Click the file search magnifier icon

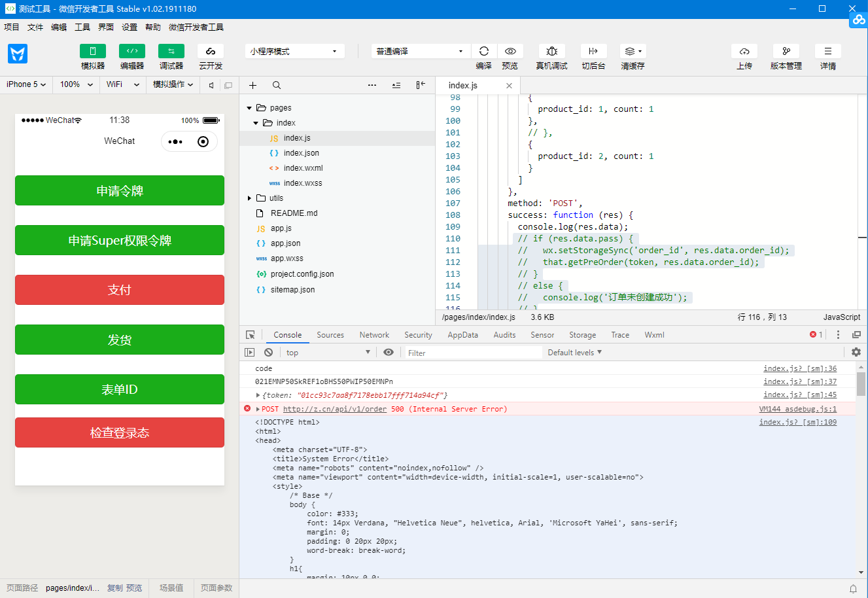277,85
